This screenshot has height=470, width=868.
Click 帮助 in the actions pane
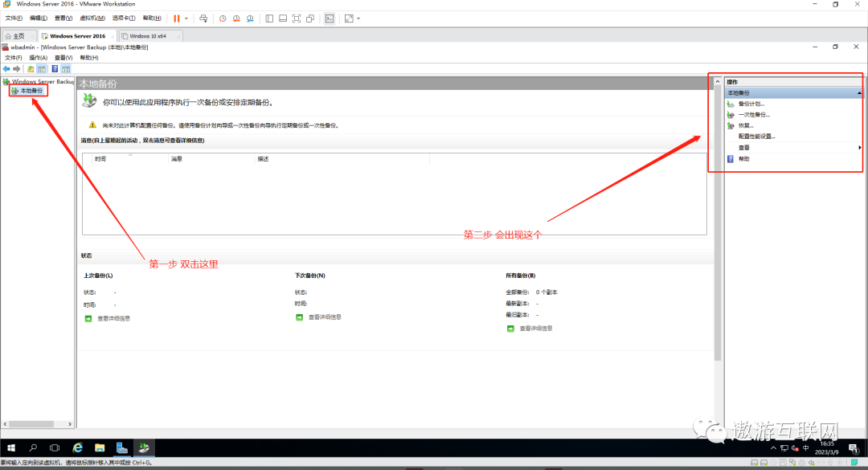point(743,159)
